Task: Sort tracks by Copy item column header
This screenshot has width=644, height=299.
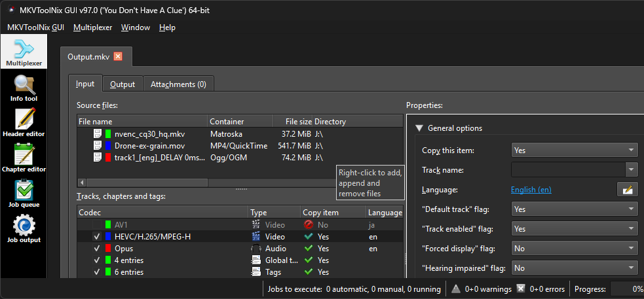Action: [333, 213]
